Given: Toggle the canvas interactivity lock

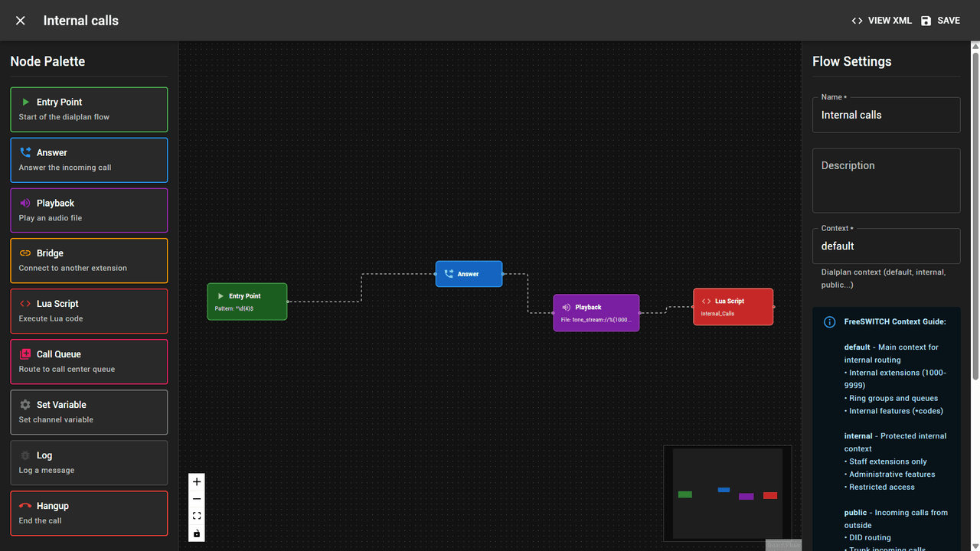Looking at the screenshot, I should [197, 533].
